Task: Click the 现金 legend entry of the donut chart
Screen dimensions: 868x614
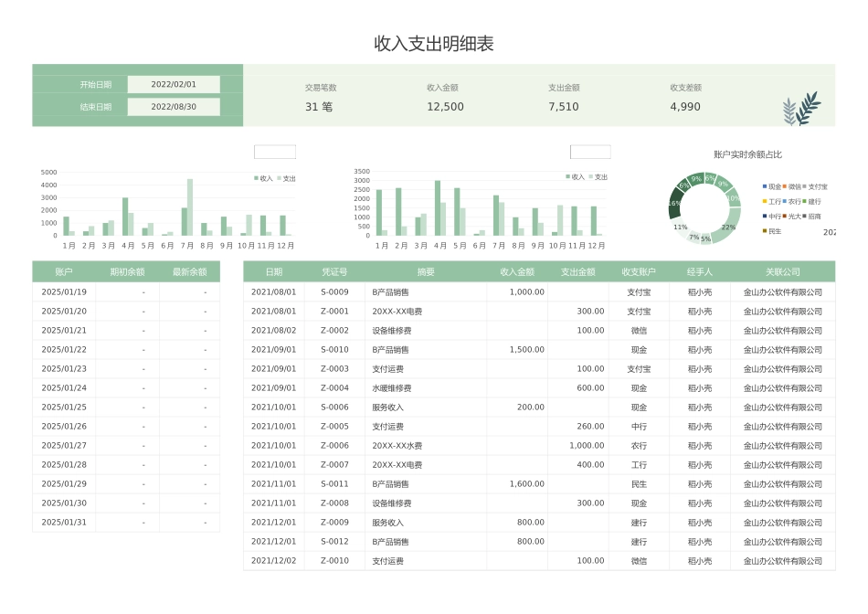Action: point(772,186)
